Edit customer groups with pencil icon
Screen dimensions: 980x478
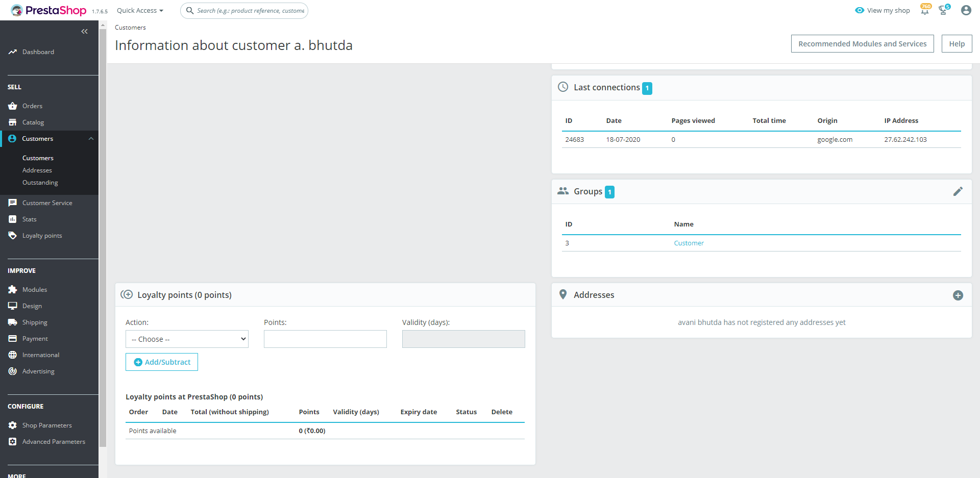pos(958,191)
